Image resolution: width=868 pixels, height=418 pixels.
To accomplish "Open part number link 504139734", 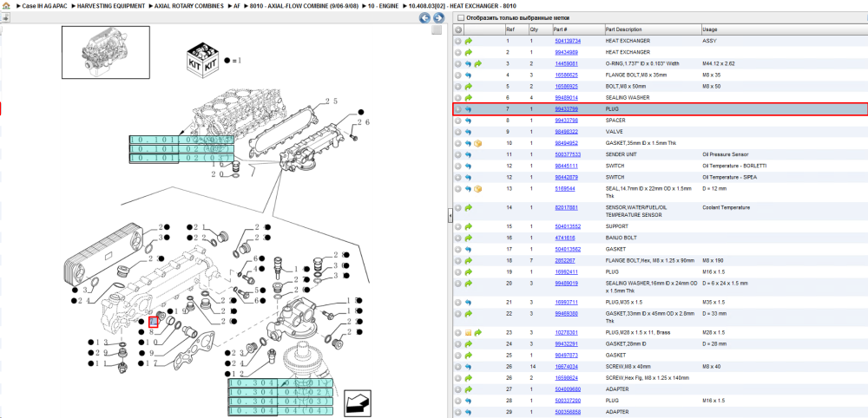I will click(x=568, y=41).
